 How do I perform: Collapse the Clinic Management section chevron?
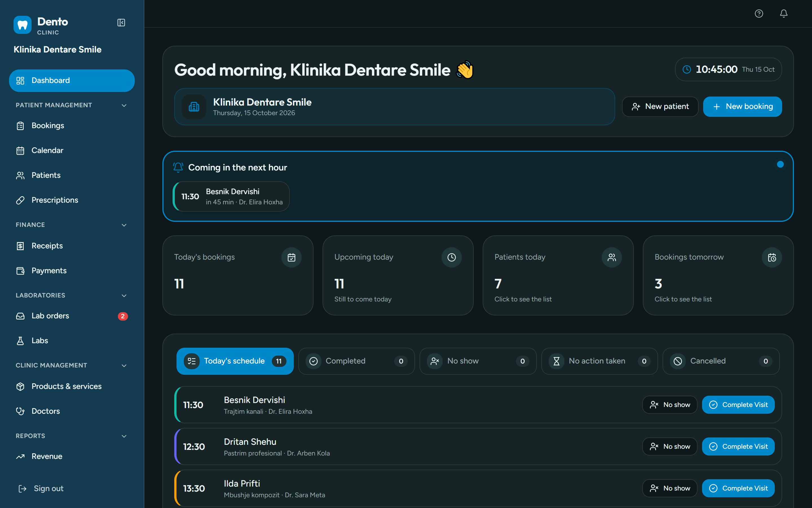(124, 365)
